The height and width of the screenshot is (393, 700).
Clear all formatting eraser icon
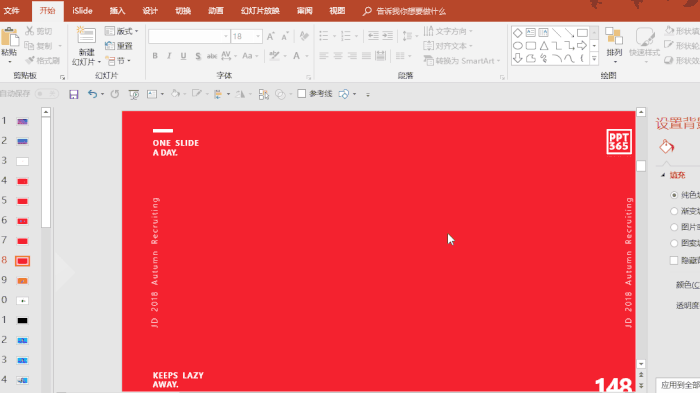click(x=304, y=36)
